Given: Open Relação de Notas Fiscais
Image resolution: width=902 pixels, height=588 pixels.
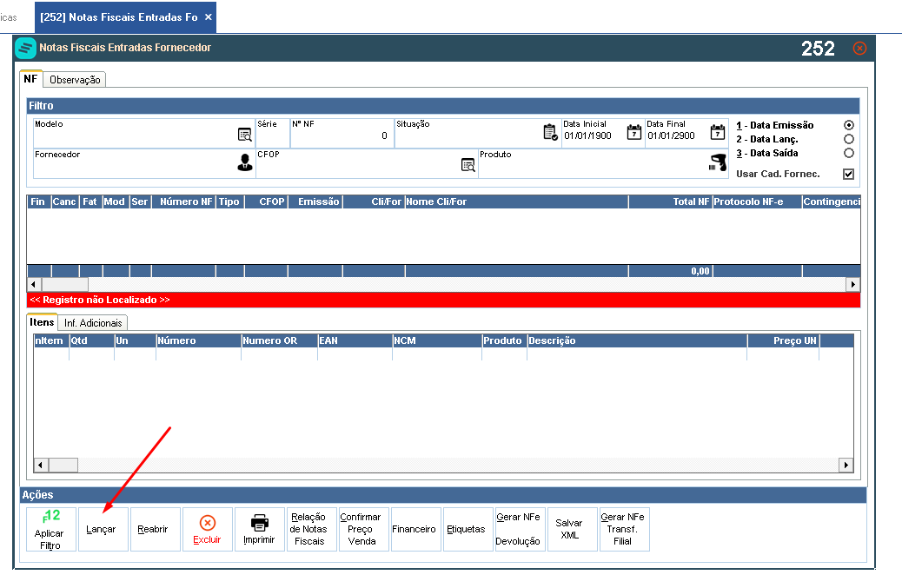Looking at the screenshot, I should pos(311,529).
